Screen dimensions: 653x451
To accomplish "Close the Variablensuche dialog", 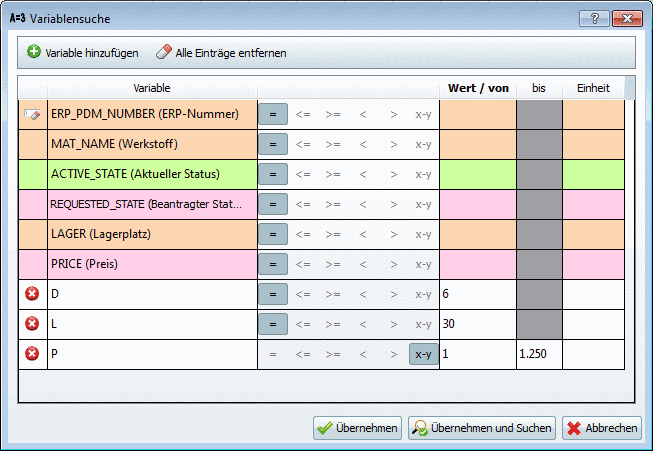I will [x=627, y=19].
